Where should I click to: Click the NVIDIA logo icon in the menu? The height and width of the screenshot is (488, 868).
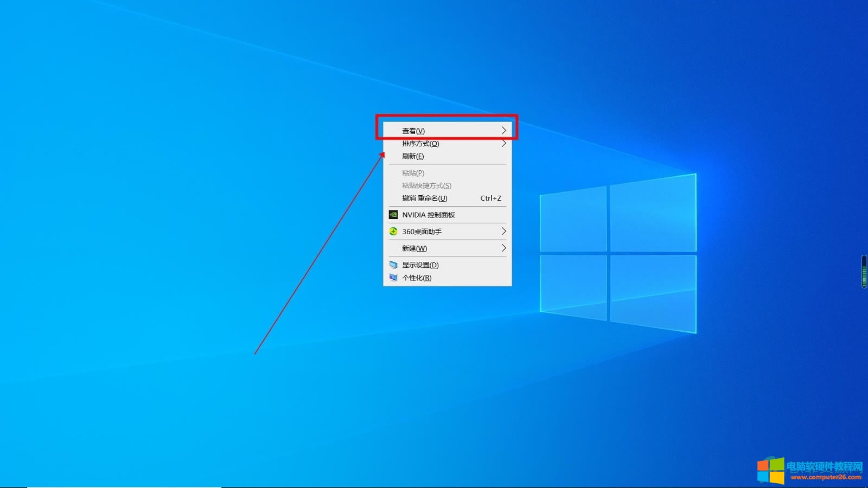[x=393, y=215]
